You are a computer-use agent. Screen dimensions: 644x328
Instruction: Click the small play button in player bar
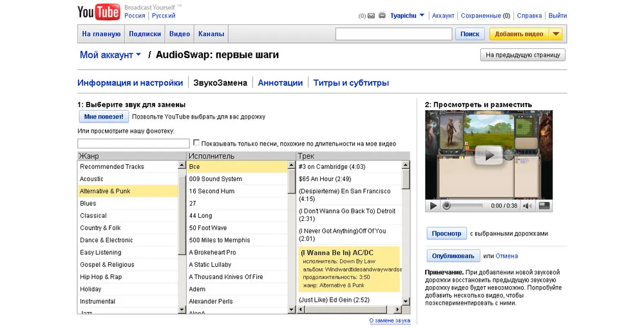click(433, 206)
